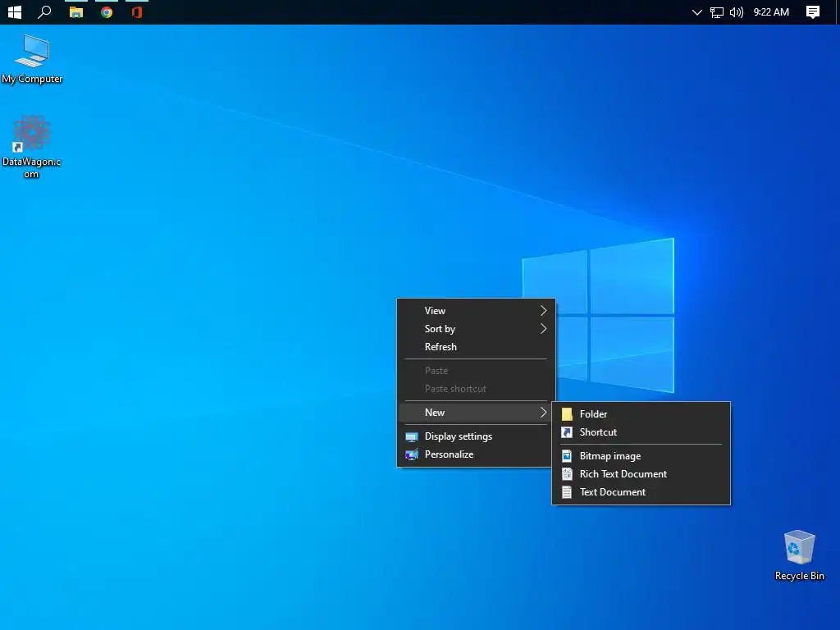The height and width of the screenshot is (630, 840).
Task: Choose Personalize from context menu
Action: pyautogui.click(x=476, y=454)
